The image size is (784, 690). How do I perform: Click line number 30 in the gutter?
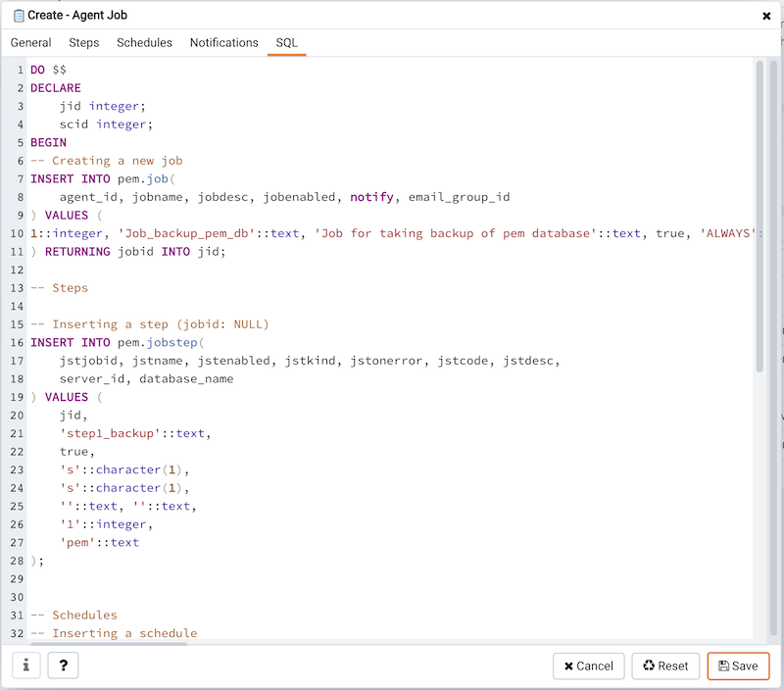(17, 597)
